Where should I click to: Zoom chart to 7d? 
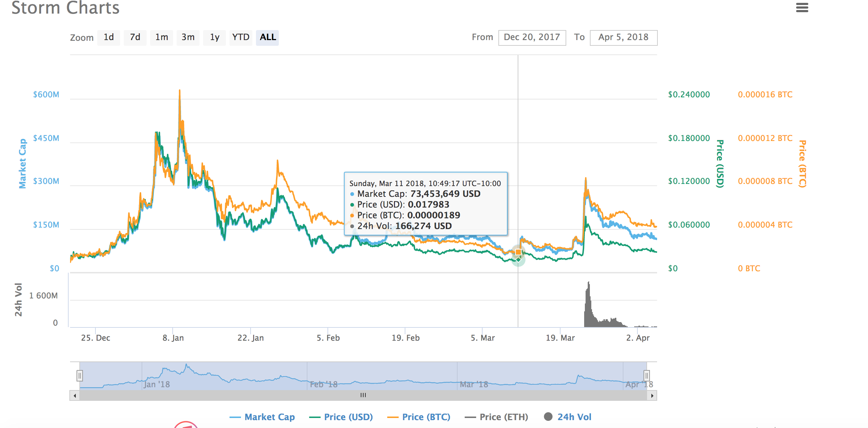click(x=135, y=37)
